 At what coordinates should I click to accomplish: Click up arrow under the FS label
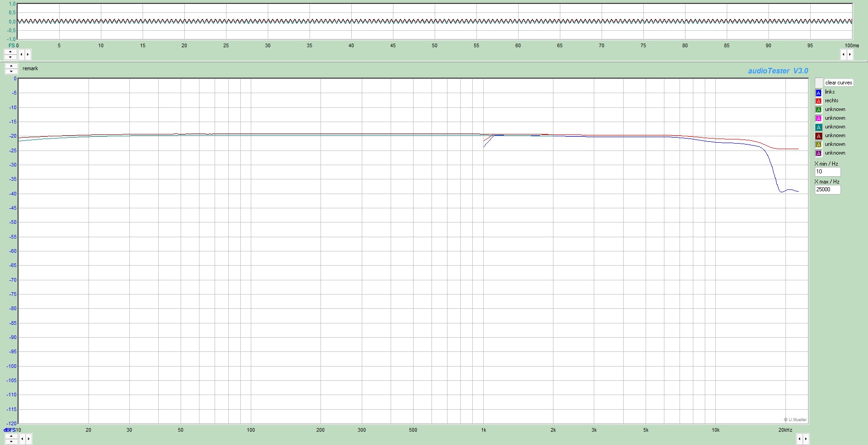11,52
